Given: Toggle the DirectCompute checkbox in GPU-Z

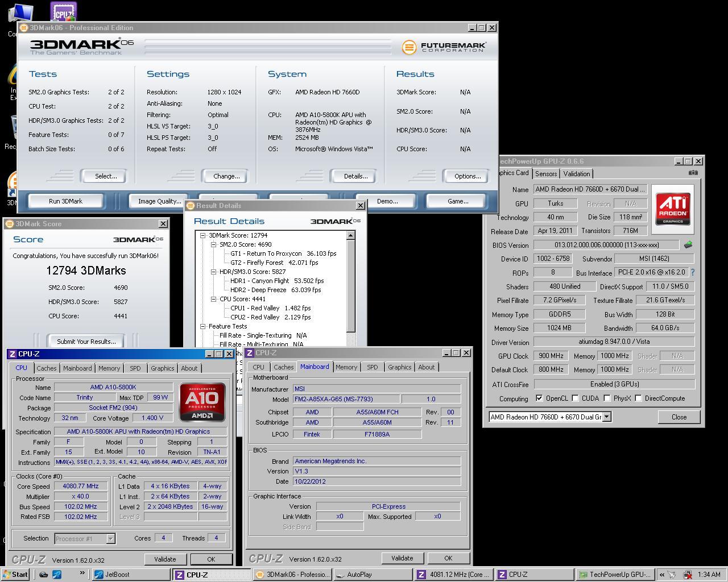Looking at the screenshot, I should pyautogui.click(x=638, y=398).
